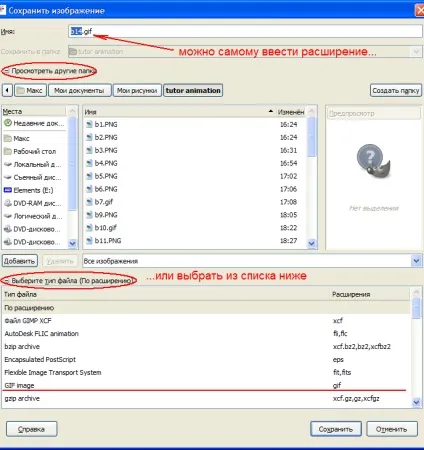
Task: Go to 'Мои рисунки' path button
Action: pos(137,90)
